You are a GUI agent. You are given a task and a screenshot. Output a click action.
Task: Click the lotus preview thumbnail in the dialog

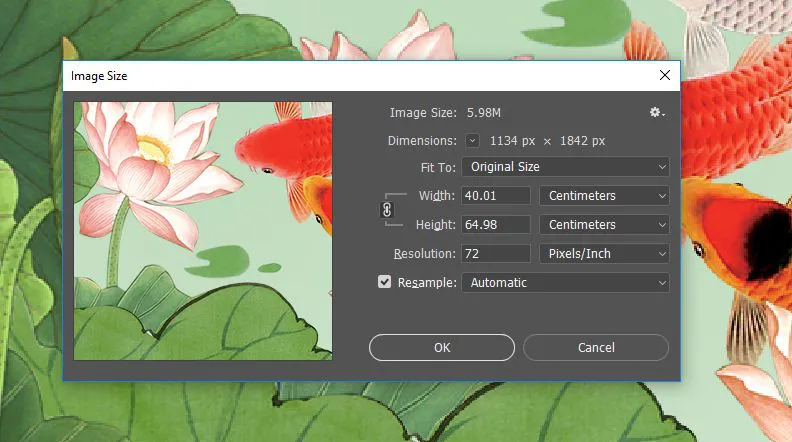click(203, 231)
